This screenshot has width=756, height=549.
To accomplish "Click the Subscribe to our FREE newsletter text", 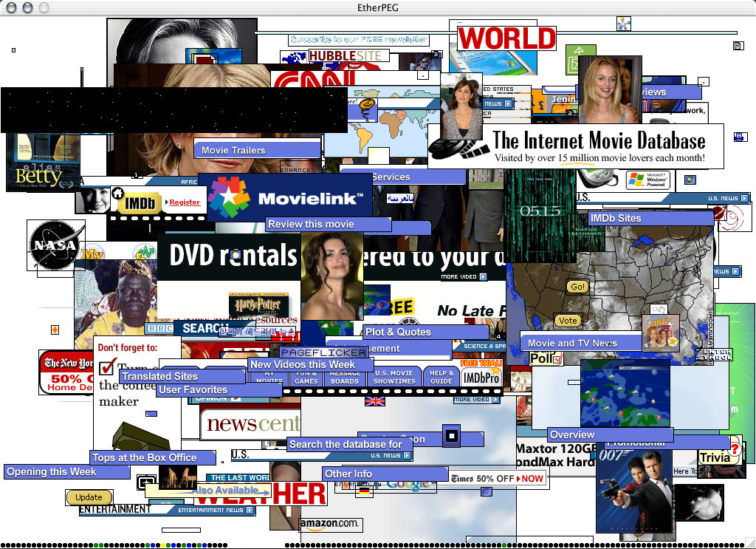I will coord(358,40).
